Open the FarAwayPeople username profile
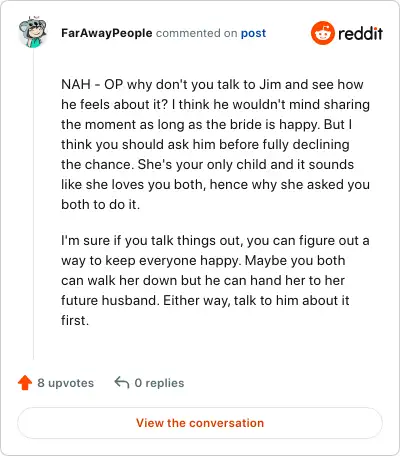Viewport: 400px width, 456px height. 107,33
